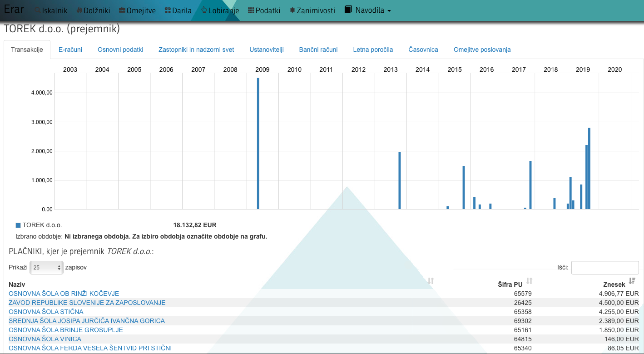Open the Prikaži records count dropdown
This screenshot has width=644, height=354.
click(x=46, y=268)
